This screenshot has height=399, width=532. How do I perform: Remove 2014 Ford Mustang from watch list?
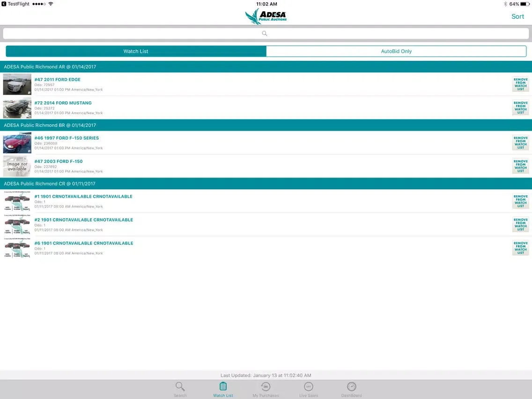tap(520, 108)
